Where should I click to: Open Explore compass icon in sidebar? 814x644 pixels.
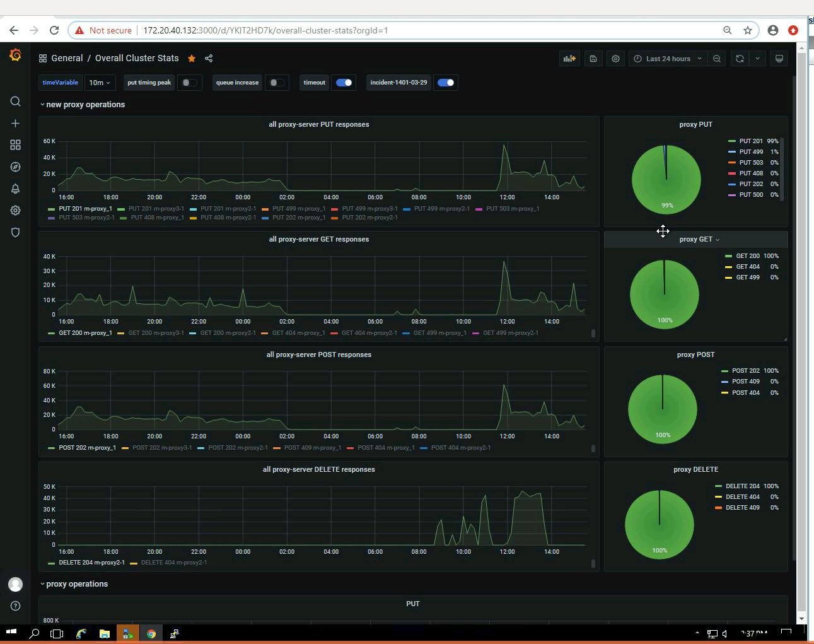[x=16, y=167]
